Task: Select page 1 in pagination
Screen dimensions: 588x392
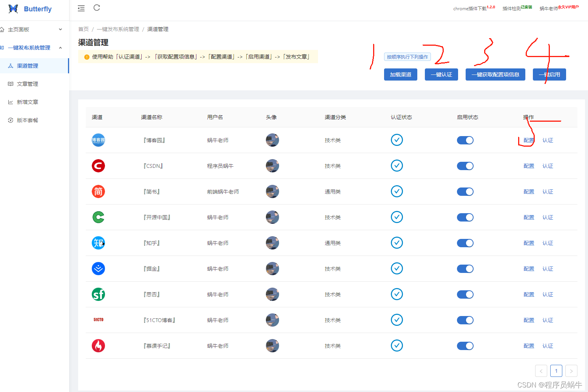Action: click(x=556, y=371)
